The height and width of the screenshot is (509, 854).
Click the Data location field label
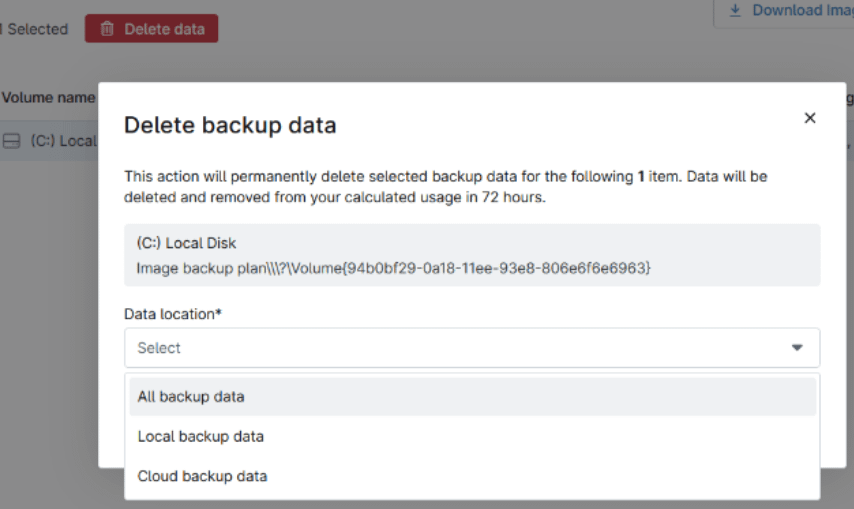172,314
